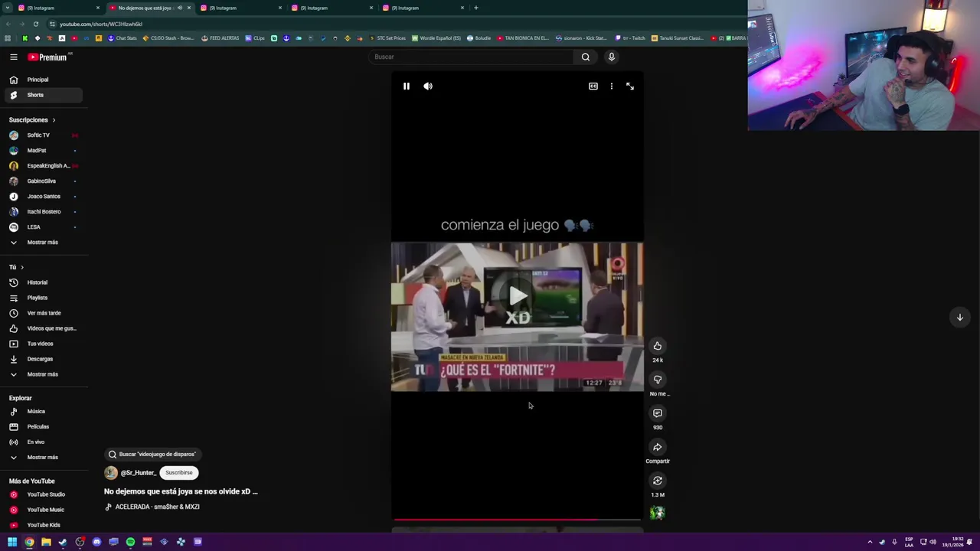980x551 pixels.
Task: Open the comments with 930 replies
Action: (658, 413)
